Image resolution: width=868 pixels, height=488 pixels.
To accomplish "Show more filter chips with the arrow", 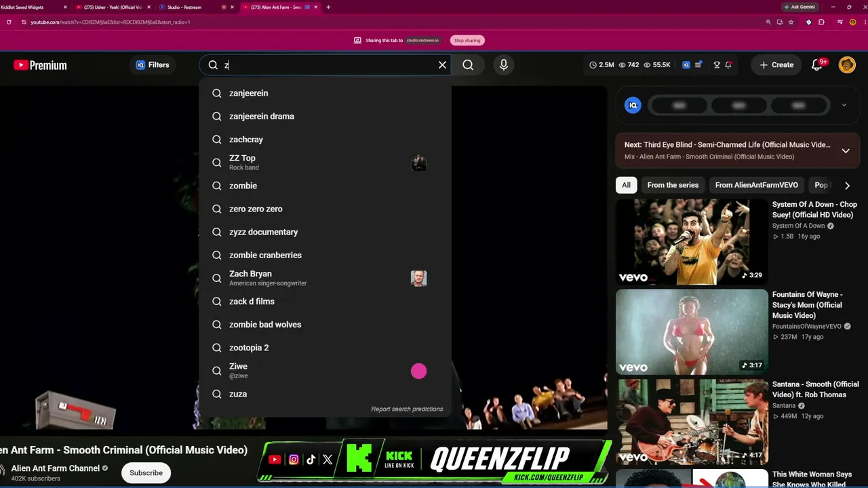I will [847, 185].
